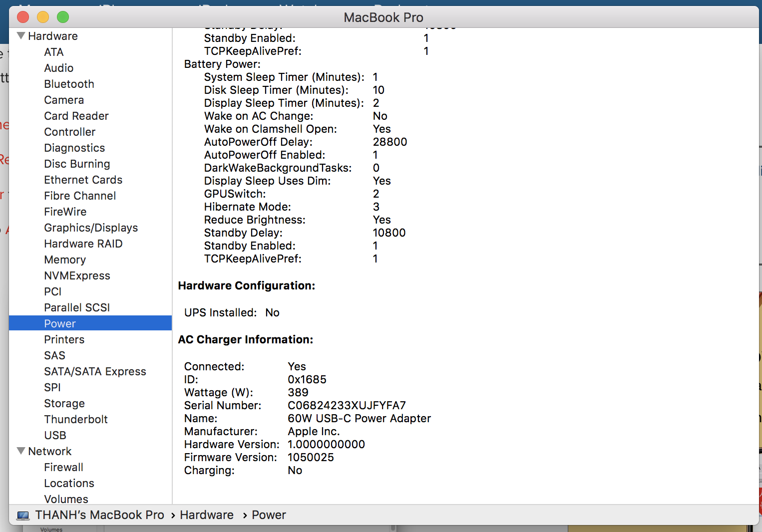
Task: Click the Battery Power section label
Action: (222, 64)
